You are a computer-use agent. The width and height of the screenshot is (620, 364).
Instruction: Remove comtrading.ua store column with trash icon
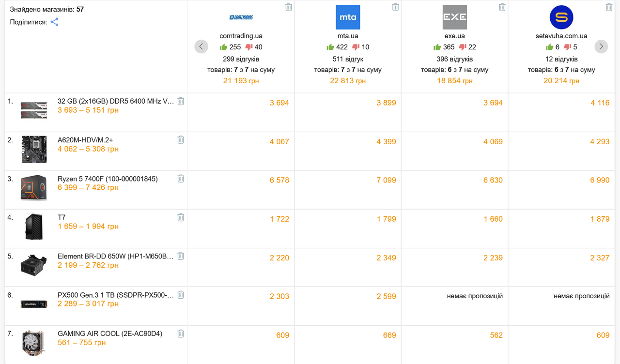point(289,7)
